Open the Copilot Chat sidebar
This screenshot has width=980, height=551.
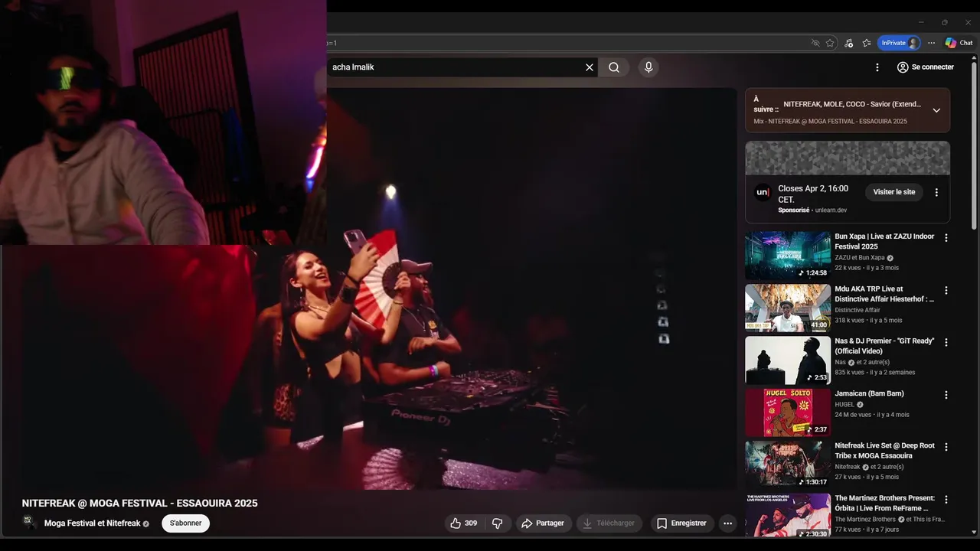[959, 43]
